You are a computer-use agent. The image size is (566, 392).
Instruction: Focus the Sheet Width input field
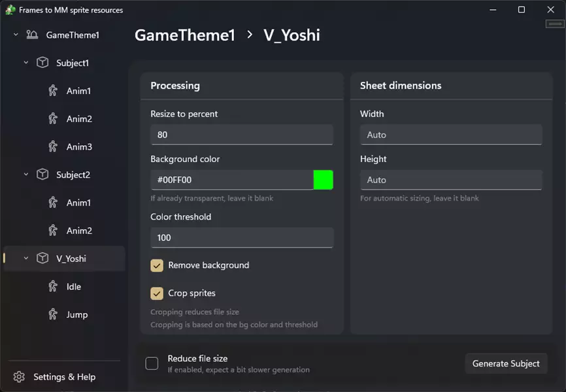pyautogui.click(x=450, y=135)
